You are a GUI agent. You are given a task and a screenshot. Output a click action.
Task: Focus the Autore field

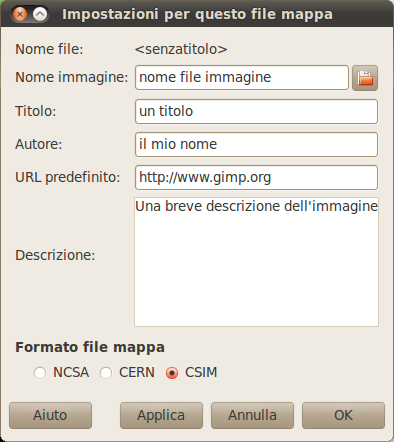[x=256, y=144]
